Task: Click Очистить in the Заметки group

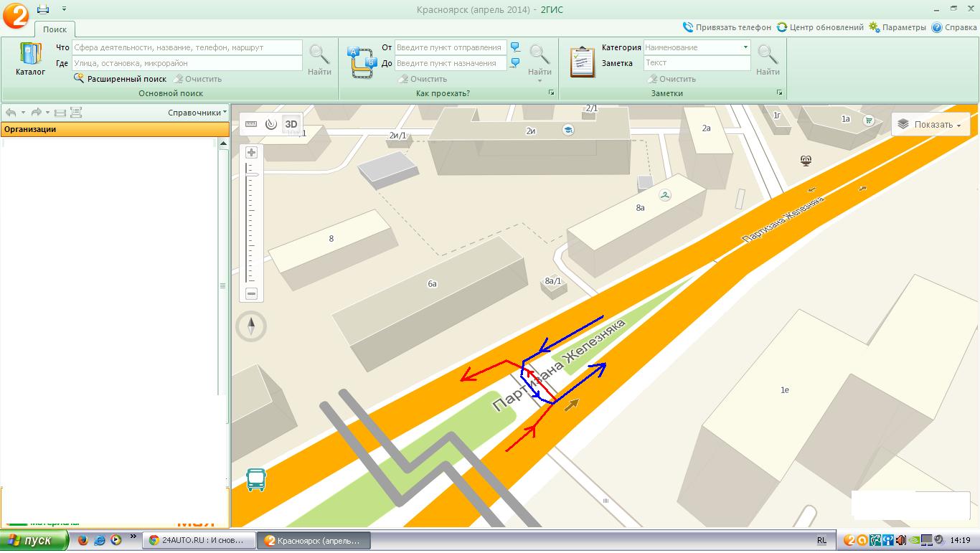Action: coord(672,79)
